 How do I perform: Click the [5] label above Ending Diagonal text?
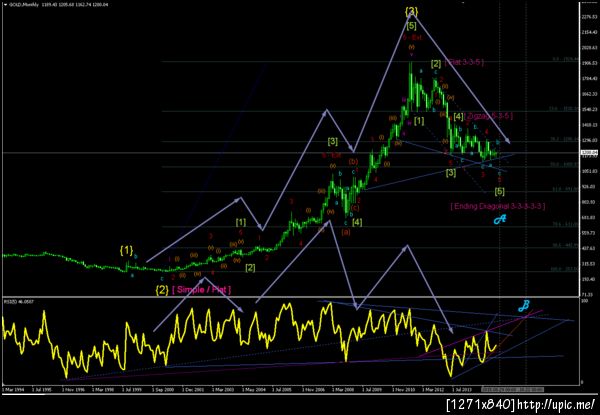click(x=499, y=191)
